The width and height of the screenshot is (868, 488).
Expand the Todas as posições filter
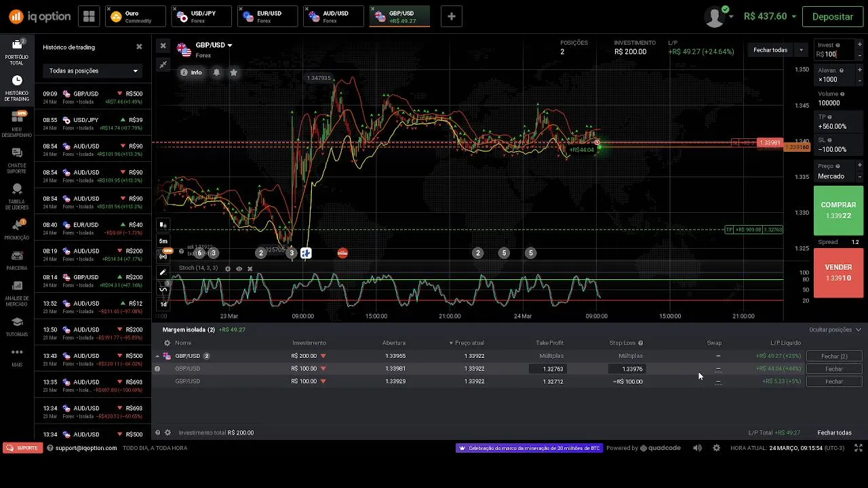[93, 70]
